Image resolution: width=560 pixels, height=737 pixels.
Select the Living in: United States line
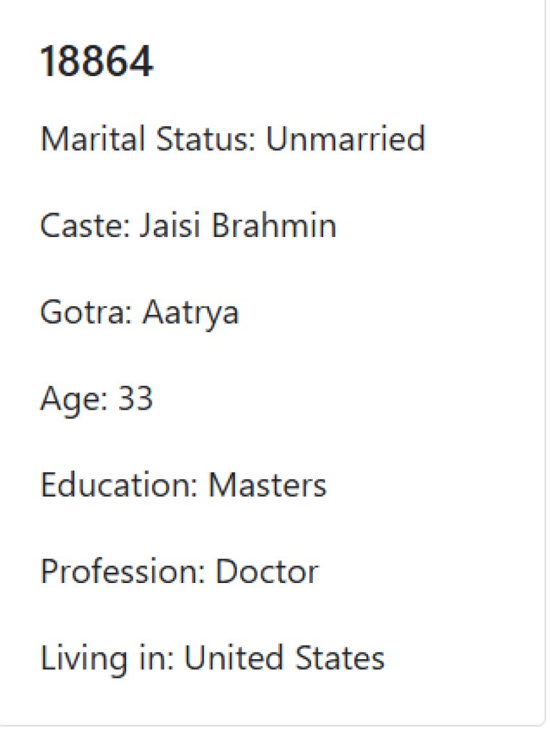213,658
